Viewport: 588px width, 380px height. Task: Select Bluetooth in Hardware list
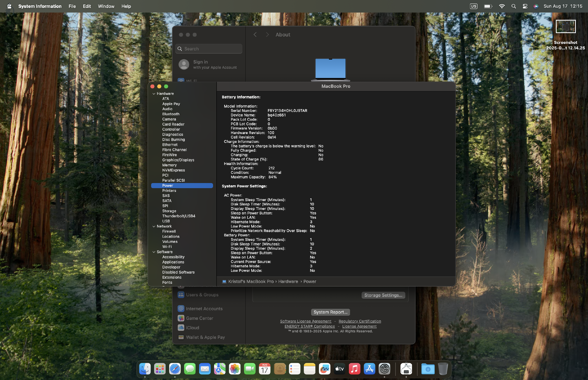[x=171, y=114]
